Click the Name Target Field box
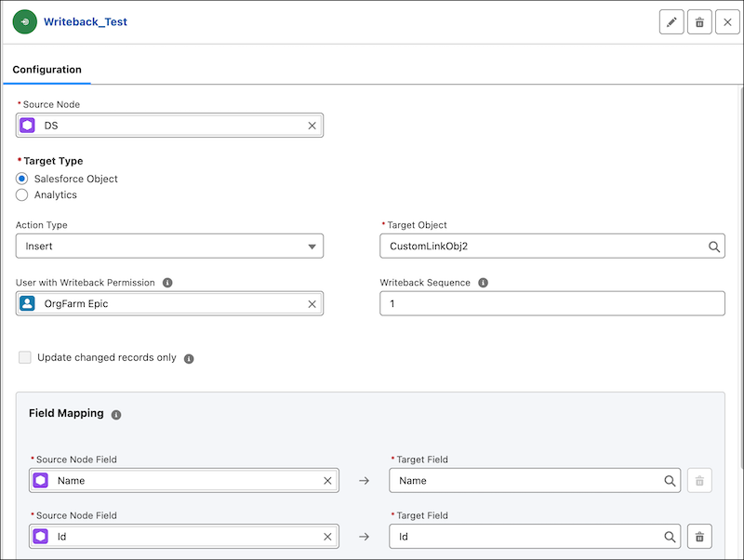Screen dimensions: 744x560 (x=535, y=480)
